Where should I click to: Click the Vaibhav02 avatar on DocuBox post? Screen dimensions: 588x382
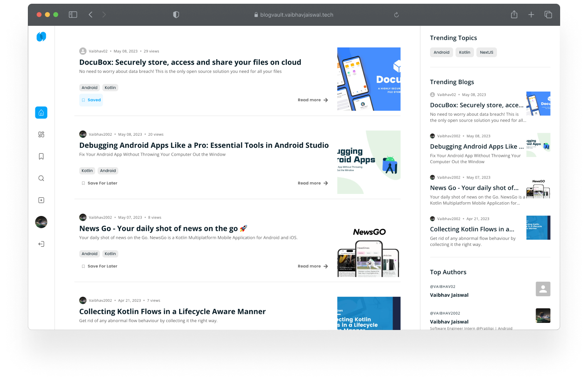83,51
